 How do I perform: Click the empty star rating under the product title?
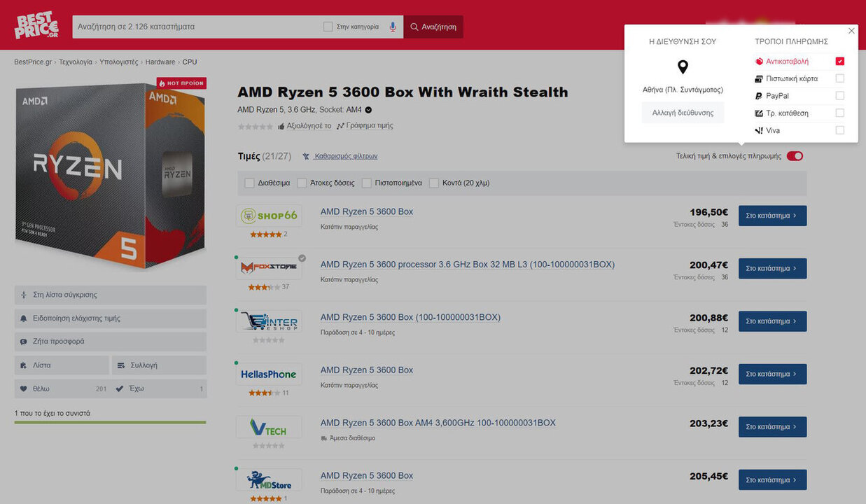(255, 127)
